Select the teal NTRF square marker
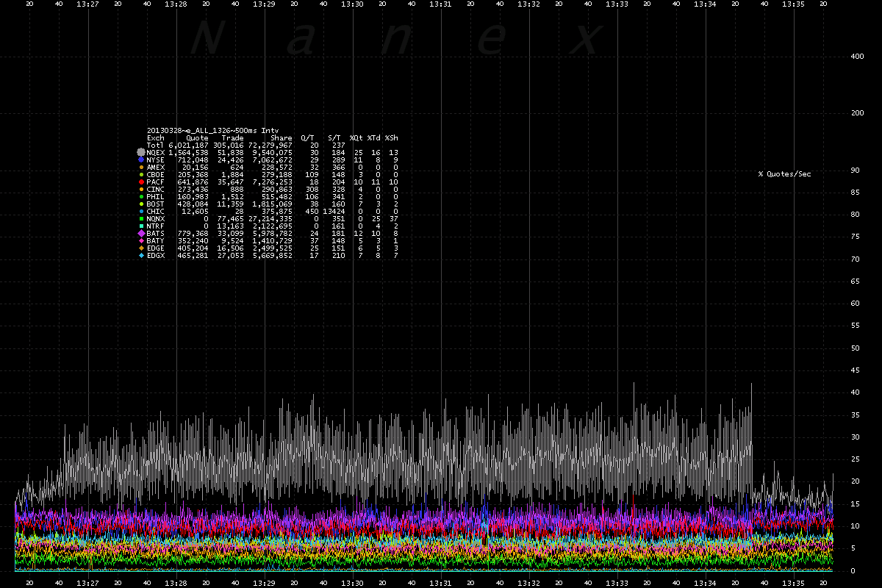 (140, 226)
